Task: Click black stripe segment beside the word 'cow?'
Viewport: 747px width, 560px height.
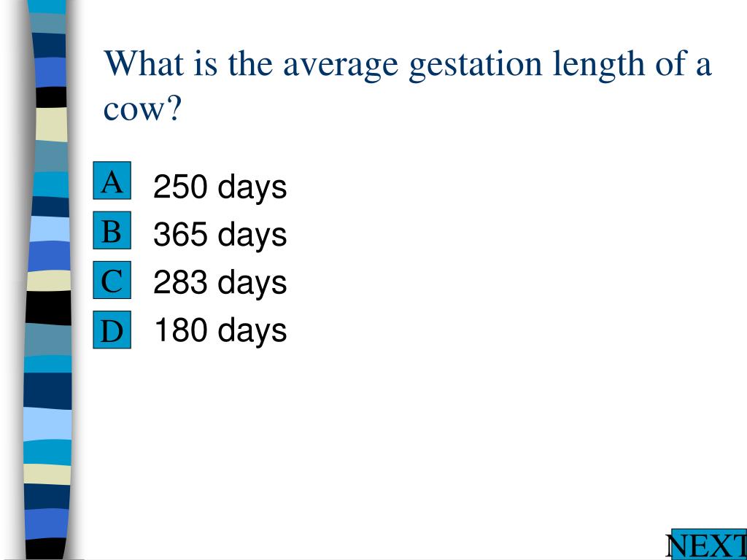Action: [x=52, y=97]
